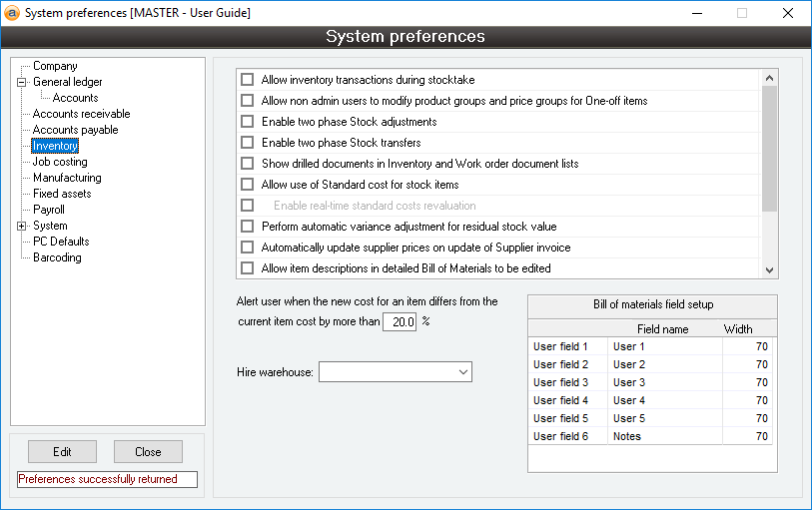Enable two phase Stock transfers option

point(248,143)
